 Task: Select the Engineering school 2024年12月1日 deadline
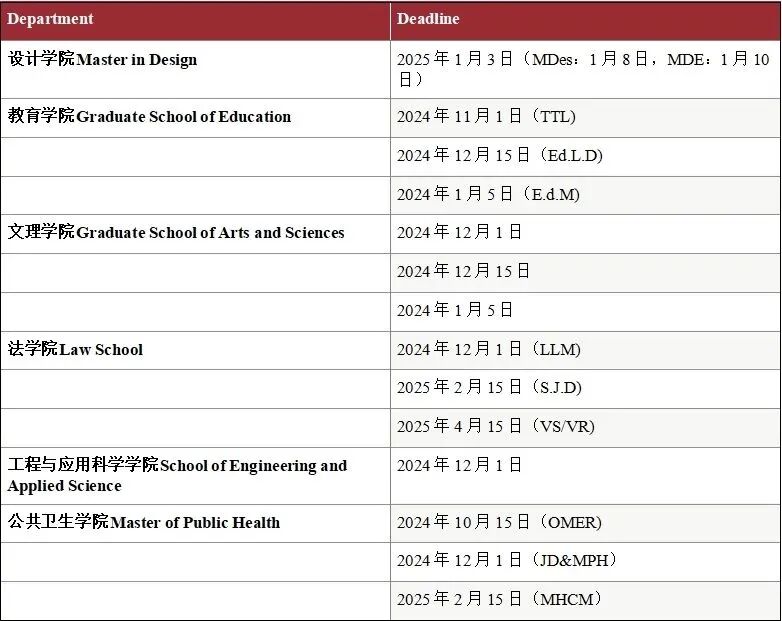pyautogui.click(x=586, y=476)
